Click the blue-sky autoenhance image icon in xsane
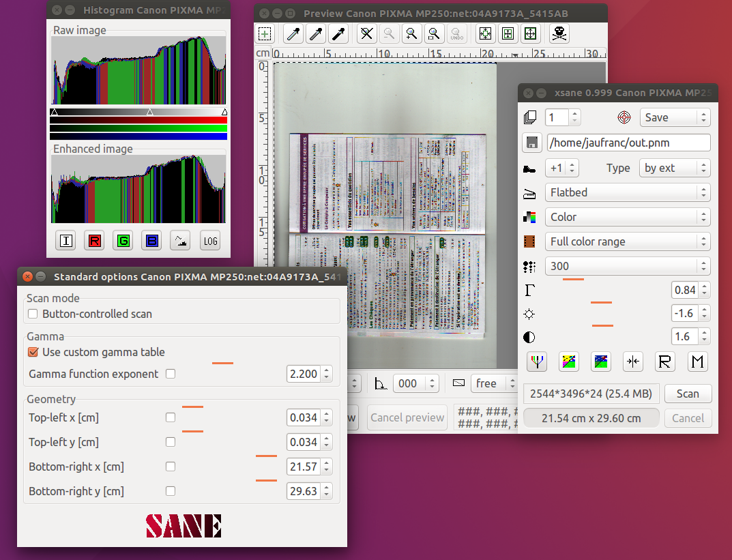Viewport: 732px width, 560px height. (x=601, y=362)
